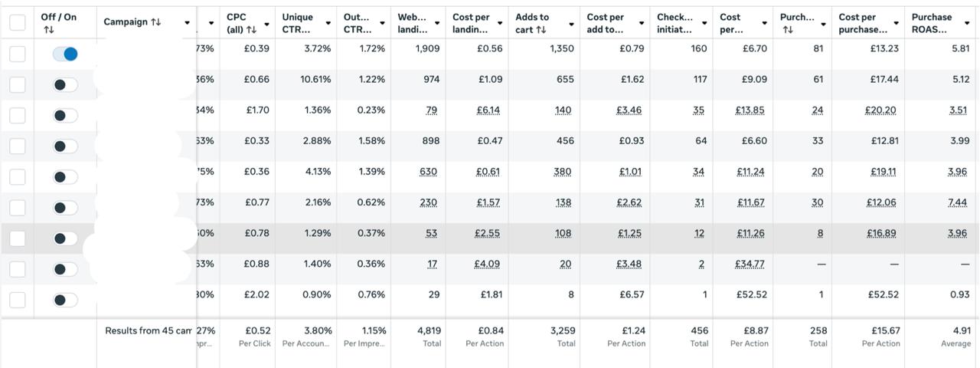Image resolution: width=980 pixels, height=368 pixels.
Task: Enable the toggle in the 5.12 ROAS row
Action: 65,85
